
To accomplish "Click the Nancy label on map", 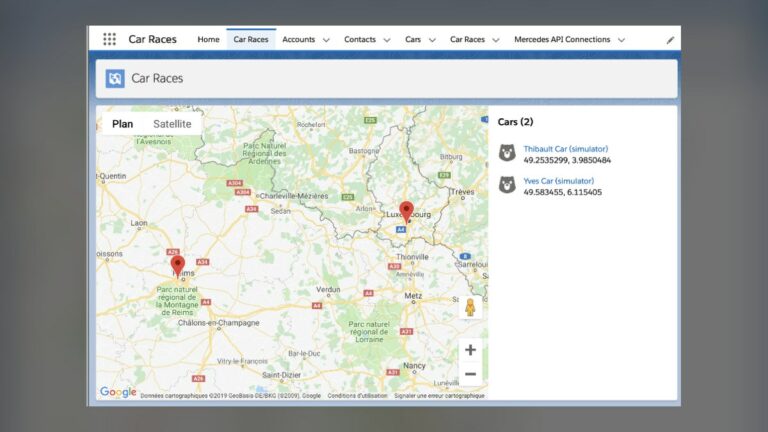I will point(414,365).
